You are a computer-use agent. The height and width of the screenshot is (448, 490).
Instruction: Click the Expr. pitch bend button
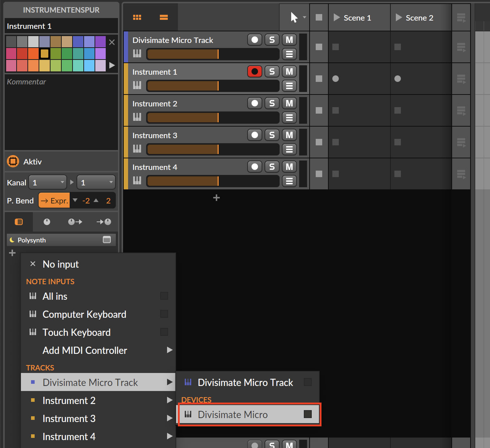pos(54,201)
